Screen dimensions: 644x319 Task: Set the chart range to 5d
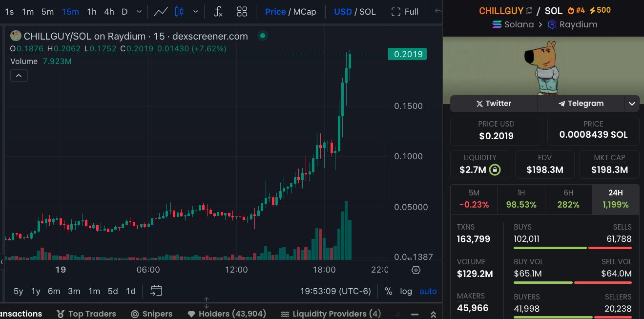point(113,291)
